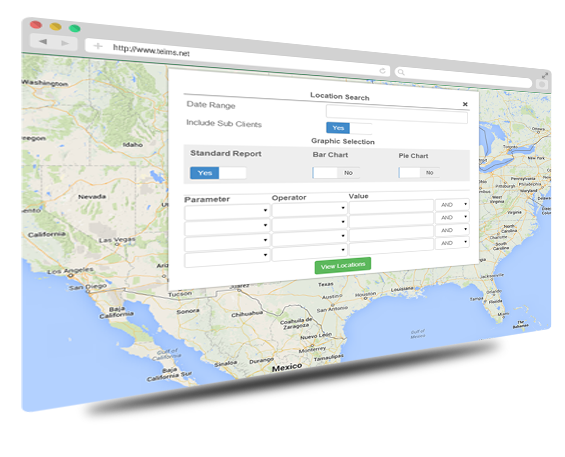The image size is (565, 457).
Task: Click the View Locations button
Action: point(343,266)
